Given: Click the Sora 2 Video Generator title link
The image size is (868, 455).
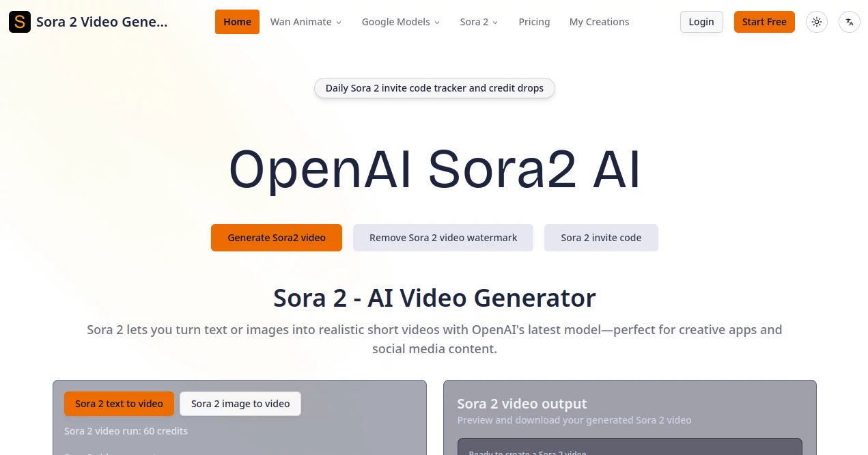Looking at the screenshot, I should pos(101,21).
